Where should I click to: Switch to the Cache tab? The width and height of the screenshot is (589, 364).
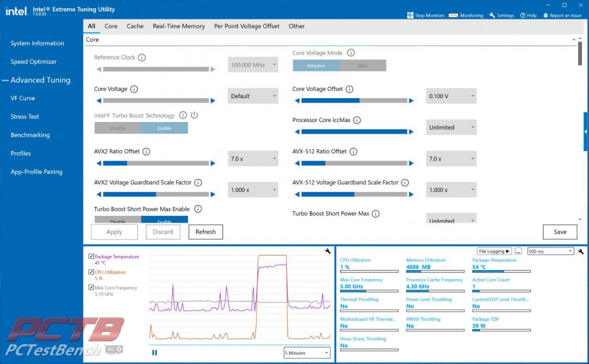(x=135, y=26)
